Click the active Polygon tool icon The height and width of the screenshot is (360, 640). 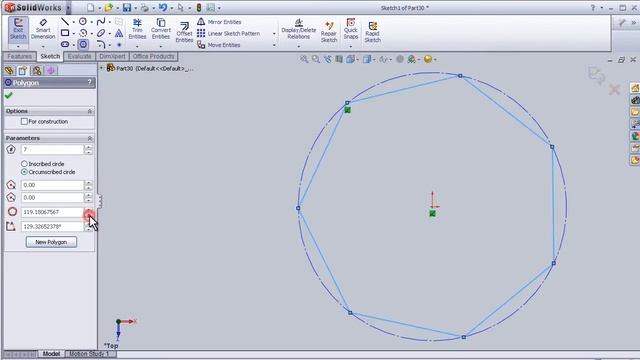(83, 44)
